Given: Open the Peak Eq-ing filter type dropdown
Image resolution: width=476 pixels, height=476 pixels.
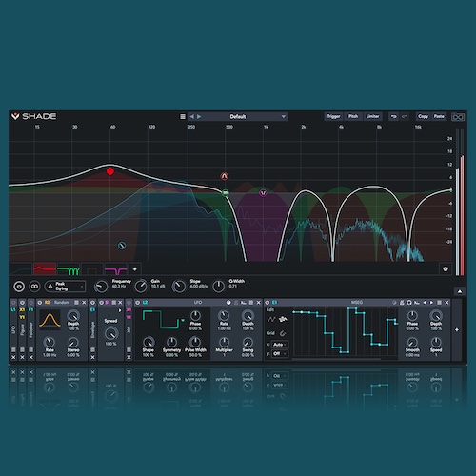Looking at the screenshot, I should [65, 287].
